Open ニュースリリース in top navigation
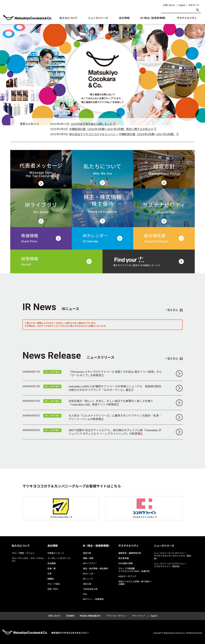 [98, 18]
